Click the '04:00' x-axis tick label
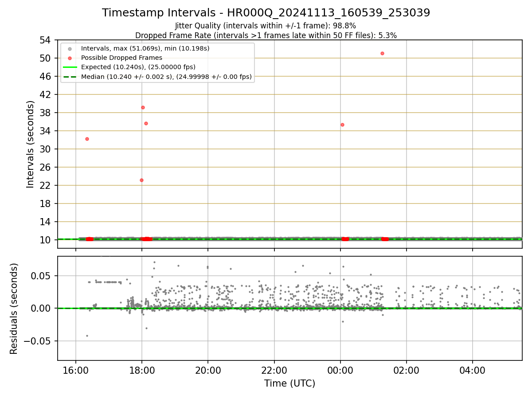Viewport: 532px width, 399px height. 473,370
